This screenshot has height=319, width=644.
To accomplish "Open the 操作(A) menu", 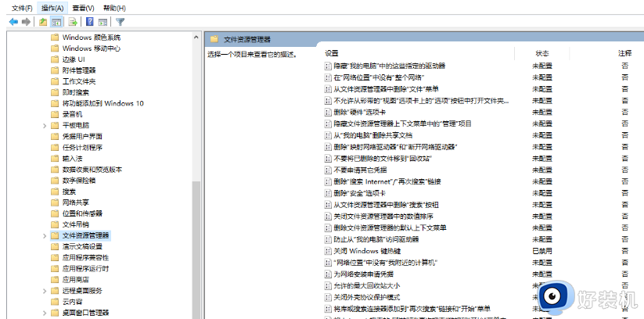I will 52,8.
